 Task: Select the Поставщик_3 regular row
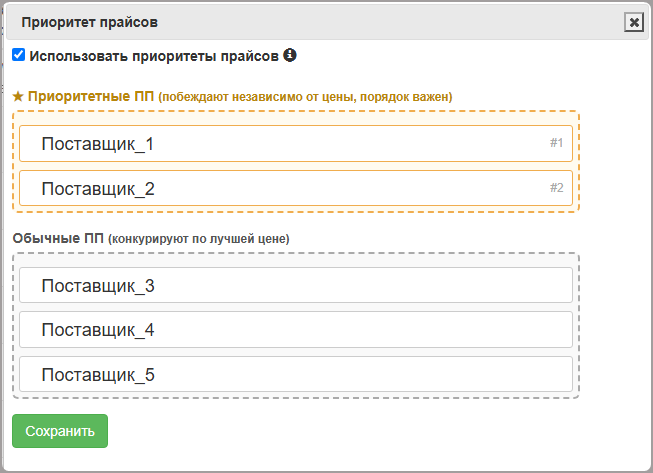(x=296, y=285)
